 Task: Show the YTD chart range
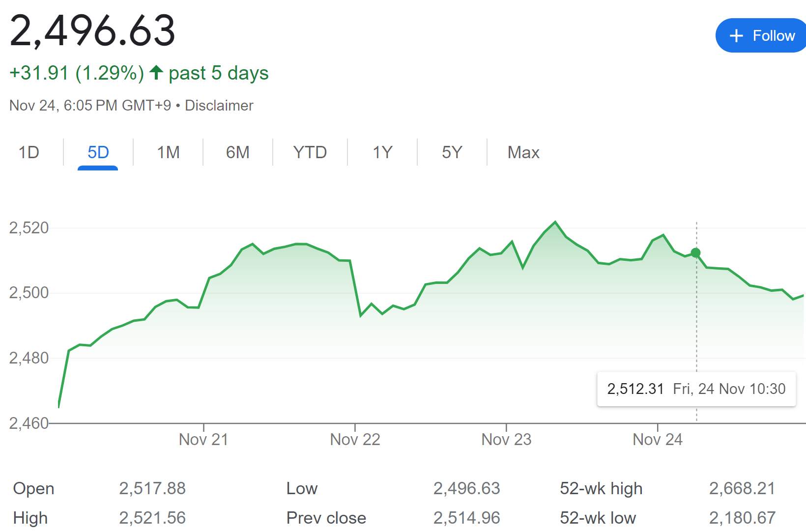click(x=310, y=152)
